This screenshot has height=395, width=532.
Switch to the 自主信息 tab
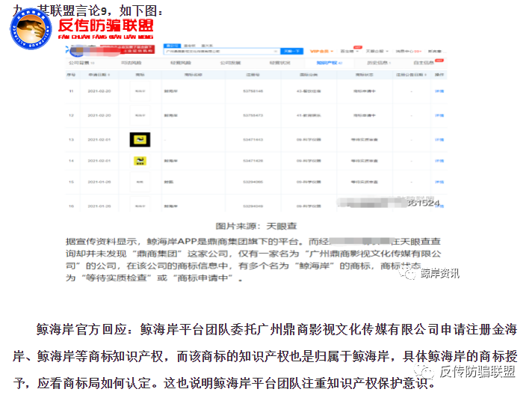click(424, 63)
